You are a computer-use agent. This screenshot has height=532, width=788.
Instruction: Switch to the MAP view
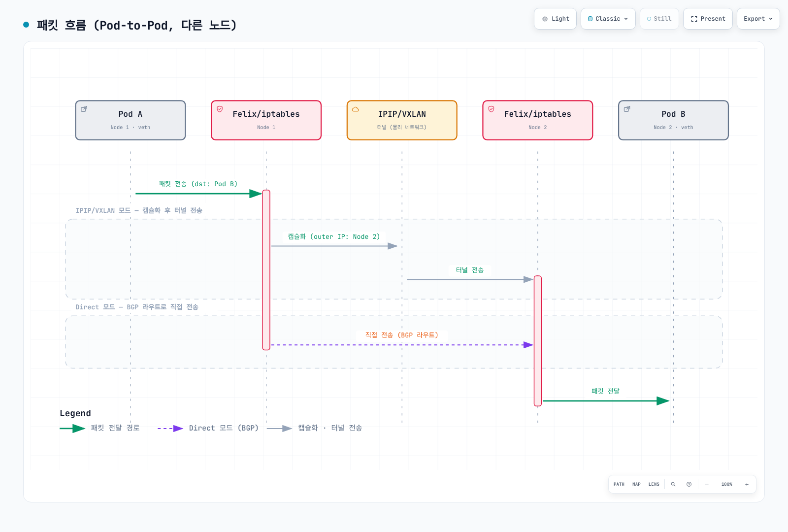point(636,484)
